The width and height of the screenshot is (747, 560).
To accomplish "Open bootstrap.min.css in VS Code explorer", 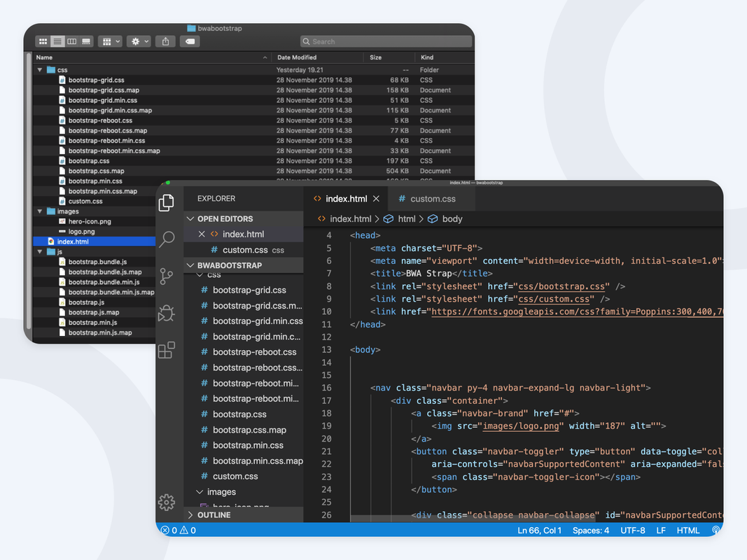I will pos(244,445).
